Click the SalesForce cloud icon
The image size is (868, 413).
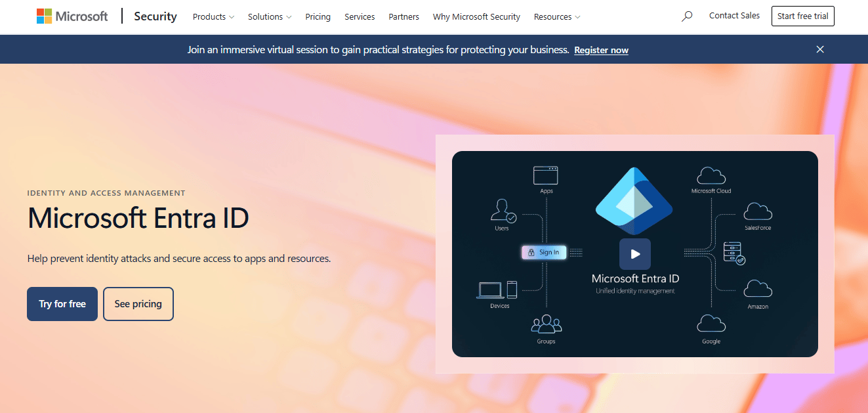(758, 211)
